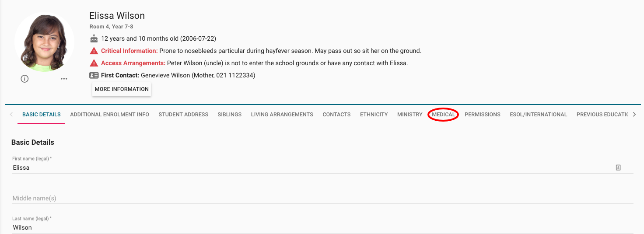Click the First Contact card icon
644x234 pixels.
click(x=94, y=75)
